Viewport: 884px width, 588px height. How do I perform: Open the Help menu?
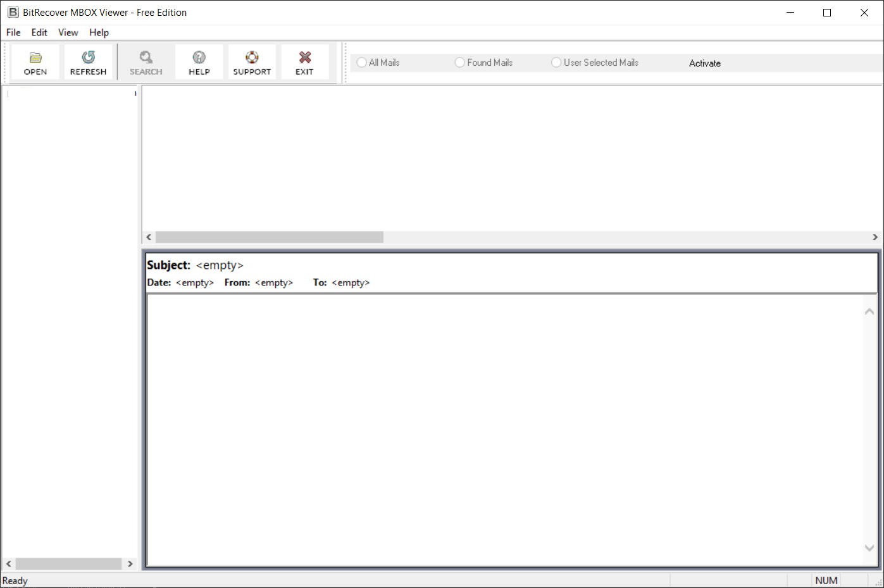99,32
